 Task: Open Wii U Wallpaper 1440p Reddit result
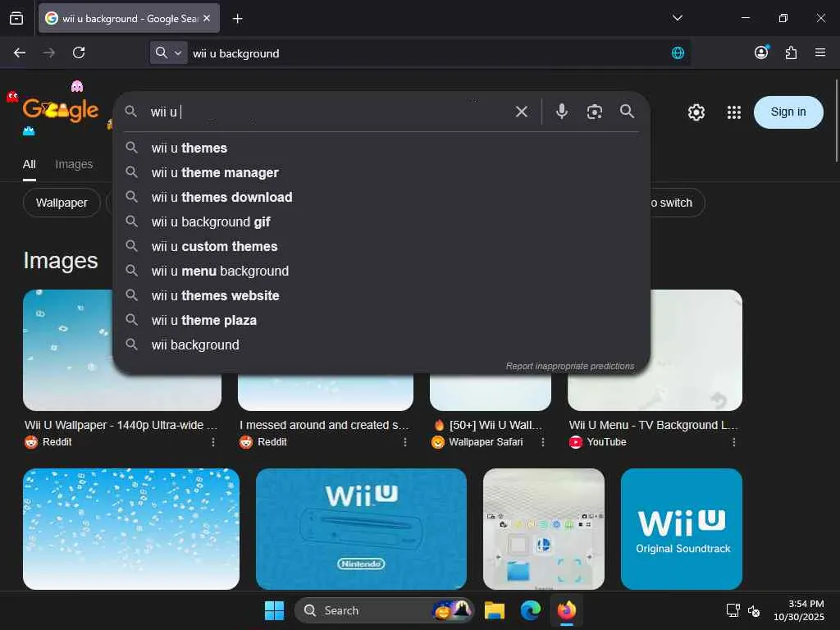pos(121,425)
